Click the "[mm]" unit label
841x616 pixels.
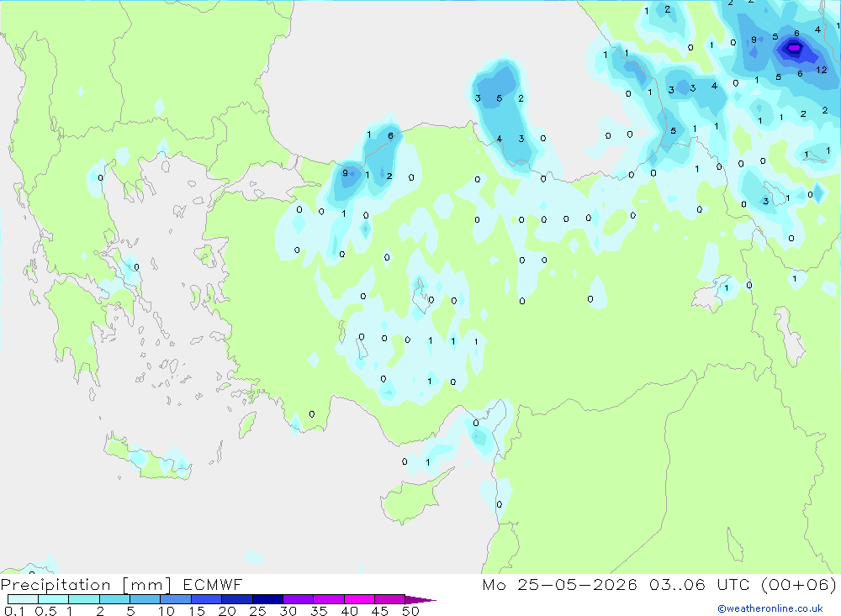coord(147,585)
